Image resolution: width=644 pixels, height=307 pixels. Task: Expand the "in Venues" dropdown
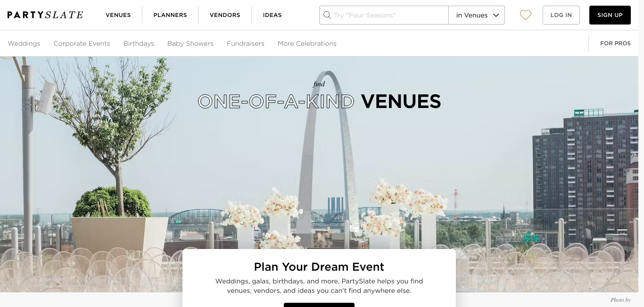pyautogui.click(x=477, y=15)
